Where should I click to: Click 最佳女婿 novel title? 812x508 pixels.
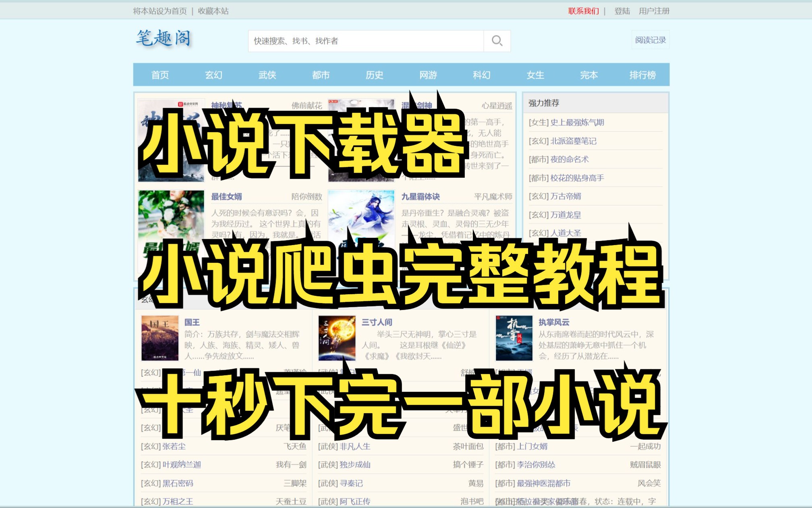226,196
